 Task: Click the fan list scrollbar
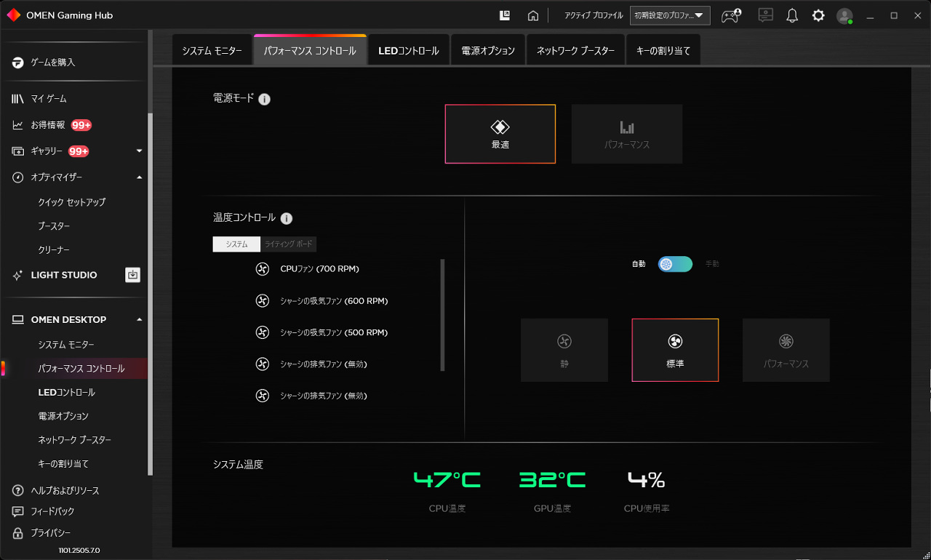click(442, 315)
